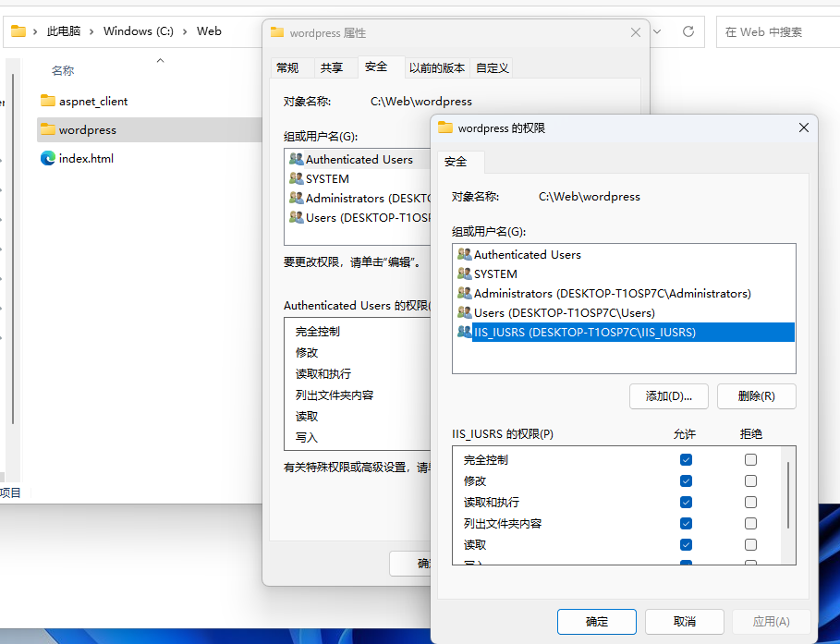Click the 删除(R) button
The image size is (840, 644).
[757, 396]
